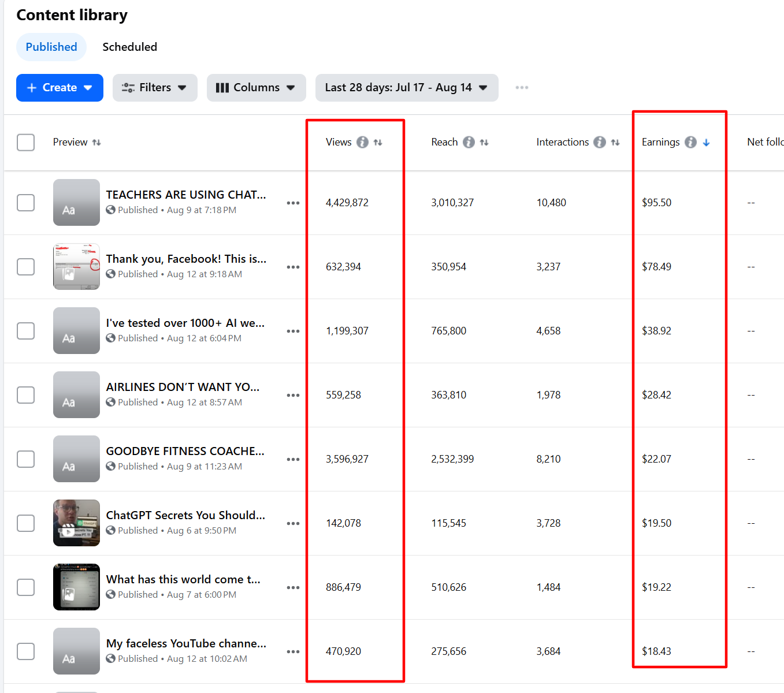Sort the table by Views column
The width and height of the screenshot is (784, 693).
point(378,142)
